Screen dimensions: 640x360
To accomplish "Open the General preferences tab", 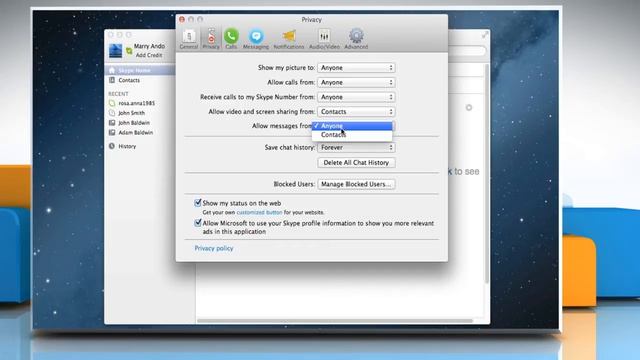I will (x=189, y=39).
